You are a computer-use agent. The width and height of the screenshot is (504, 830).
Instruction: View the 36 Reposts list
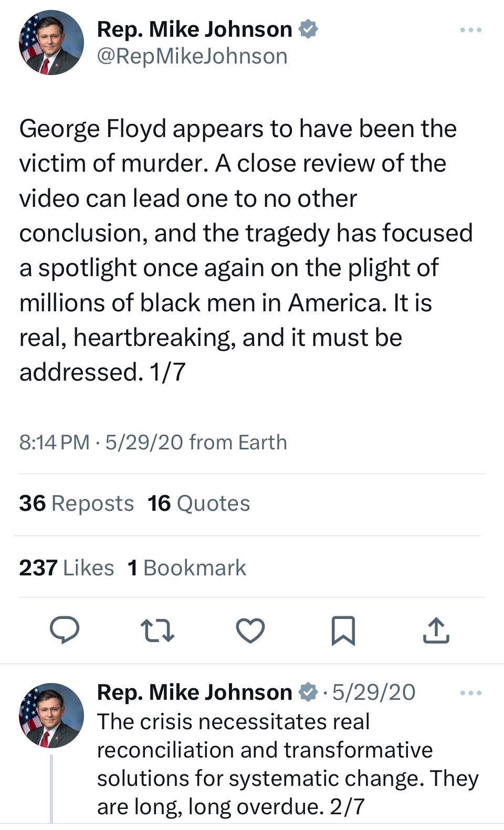click(77, 503)
